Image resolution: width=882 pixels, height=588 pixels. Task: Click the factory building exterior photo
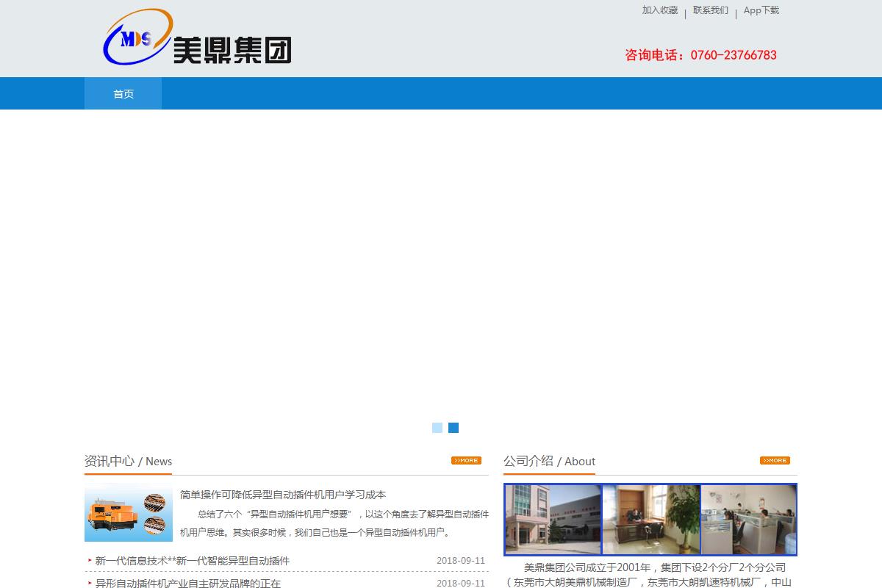[553, 519]
